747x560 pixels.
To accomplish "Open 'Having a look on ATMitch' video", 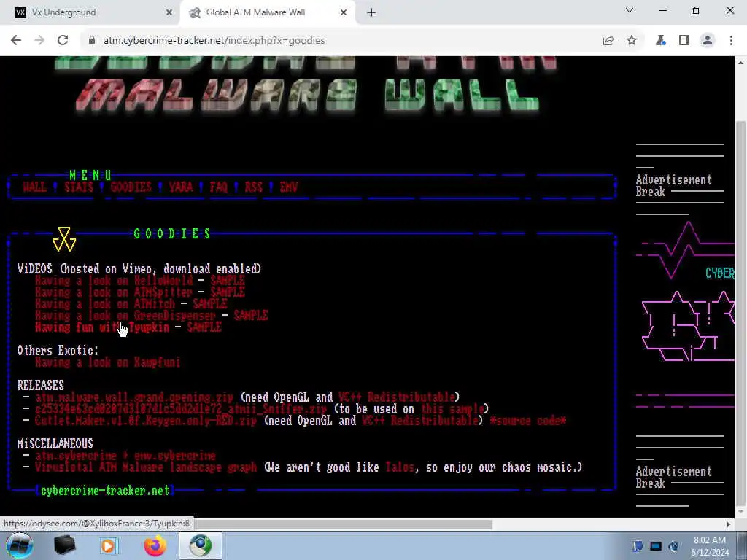I will pos(105,304).
